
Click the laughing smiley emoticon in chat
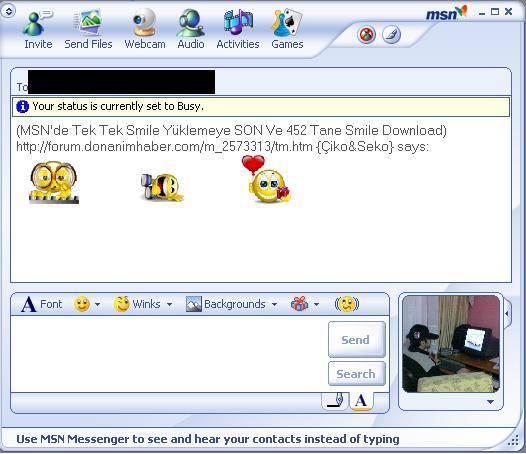[x=162, y=187]
